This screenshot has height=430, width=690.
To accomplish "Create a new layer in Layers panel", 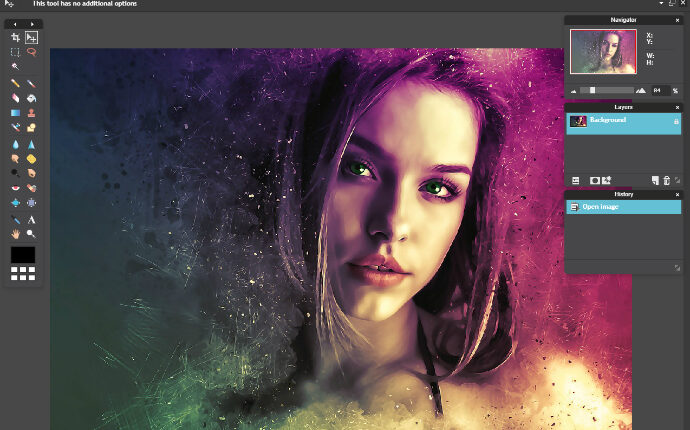I will click(655, 180).
